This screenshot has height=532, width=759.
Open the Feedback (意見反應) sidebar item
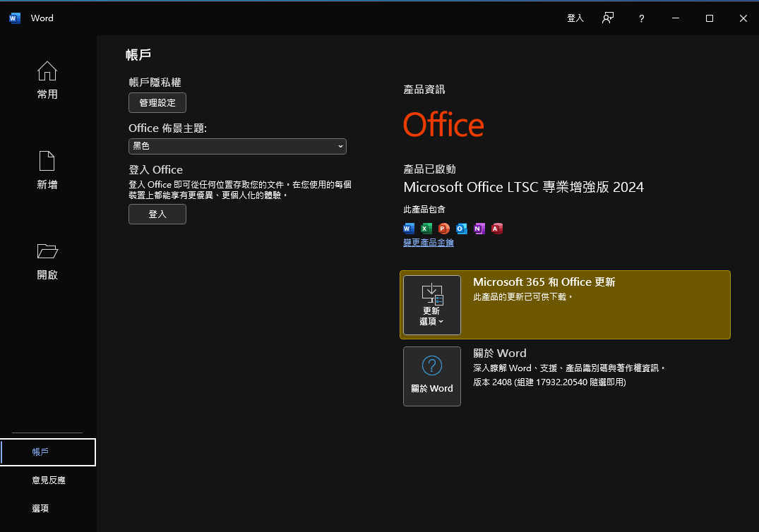(x=48, y=480)
